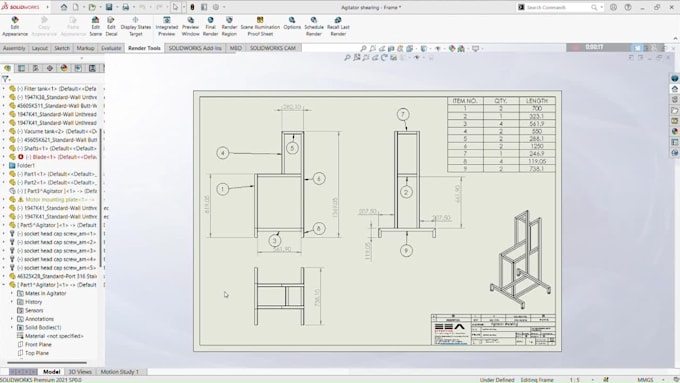680x383 pixels.
Task: Collapse the CommandManager ribbon arrow
Action: pos(675,38)
